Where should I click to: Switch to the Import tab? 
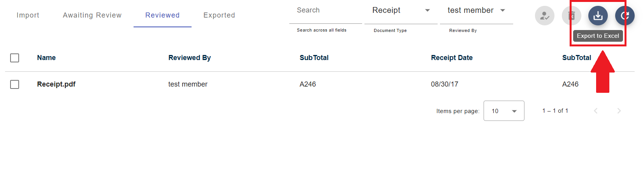point(28,15)
